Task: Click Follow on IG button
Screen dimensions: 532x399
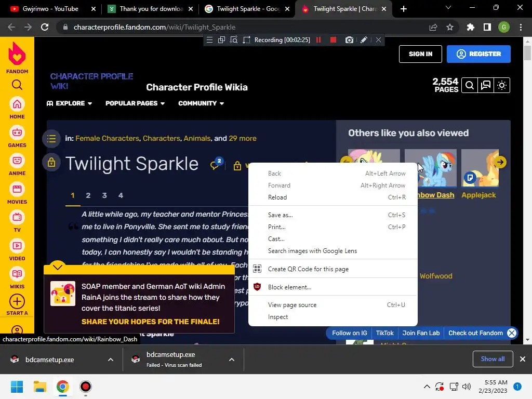Action: pos(350,333)
